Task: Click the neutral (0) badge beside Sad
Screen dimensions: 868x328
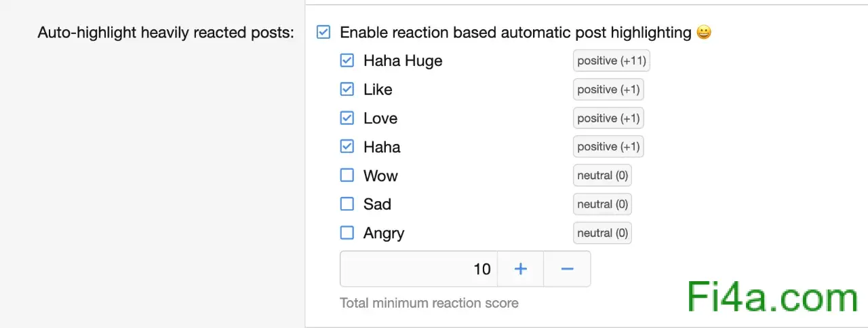Action: point(602,204)
